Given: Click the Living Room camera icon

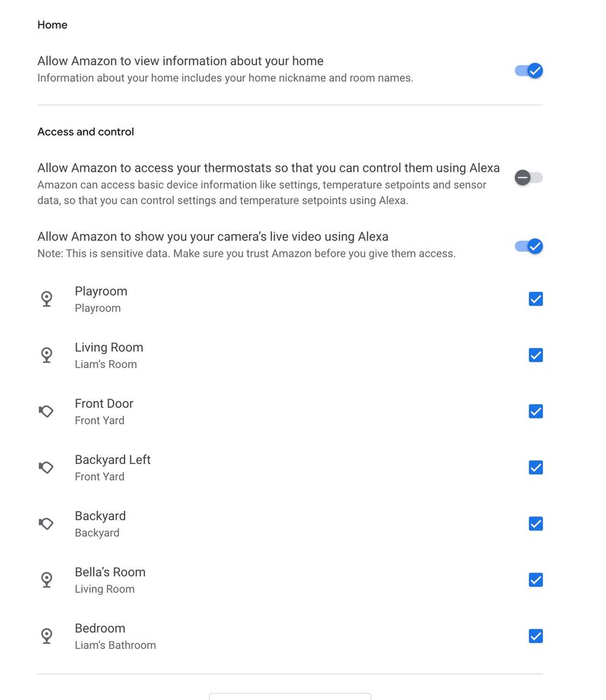Looking at the screenshot, I should [x=46, y=355].
